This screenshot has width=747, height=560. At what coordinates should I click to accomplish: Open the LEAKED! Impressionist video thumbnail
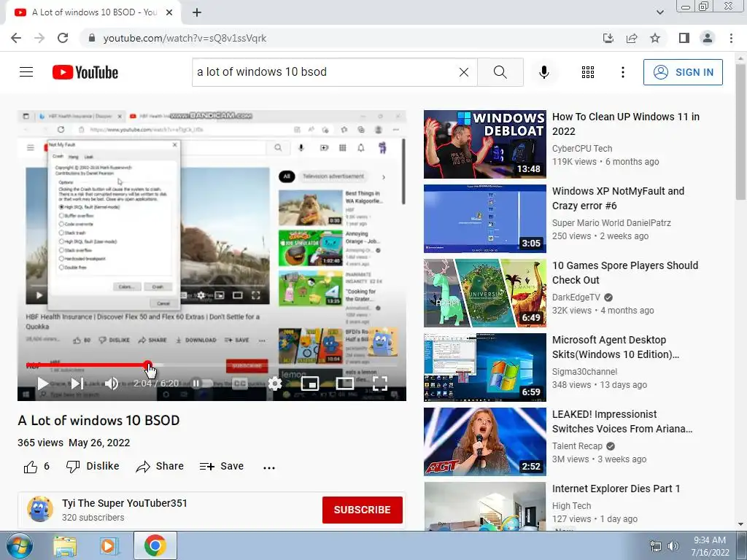tap(485, 442)
